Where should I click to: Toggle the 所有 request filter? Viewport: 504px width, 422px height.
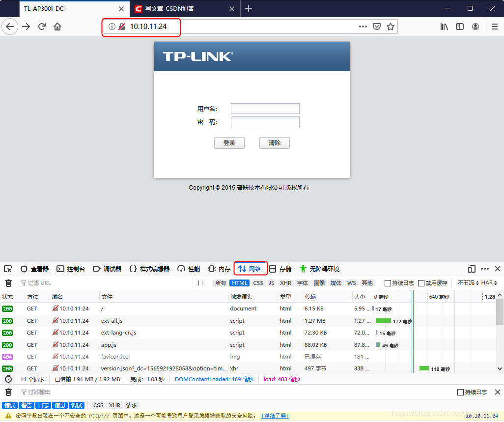(221, 283)
